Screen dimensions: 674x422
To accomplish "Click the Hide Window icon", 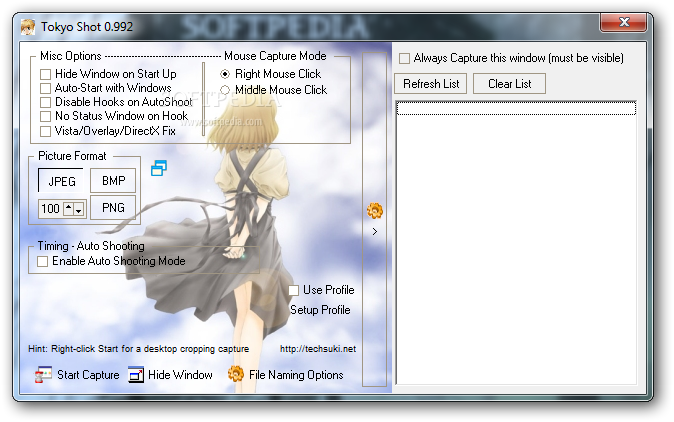I will (x=136, y=375).
